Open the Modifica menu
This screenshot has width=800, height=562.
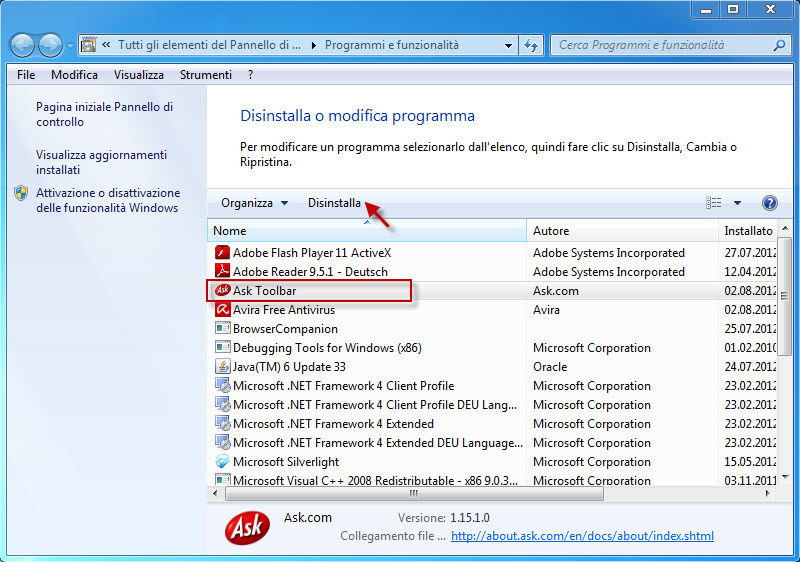[x=74, y=75]
